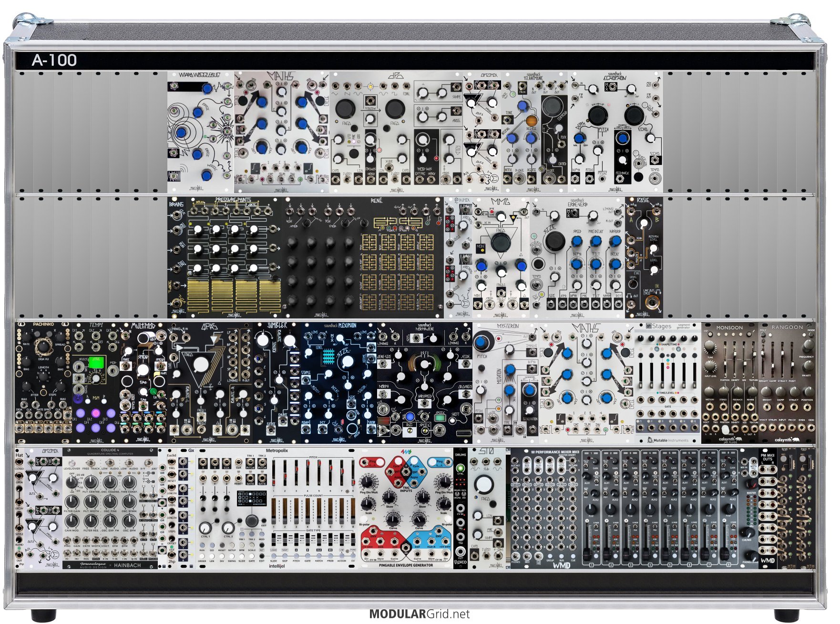The height and width of the screenshot is (624, 840).
Task: Select the Plexiphon module
Action: 339,383
